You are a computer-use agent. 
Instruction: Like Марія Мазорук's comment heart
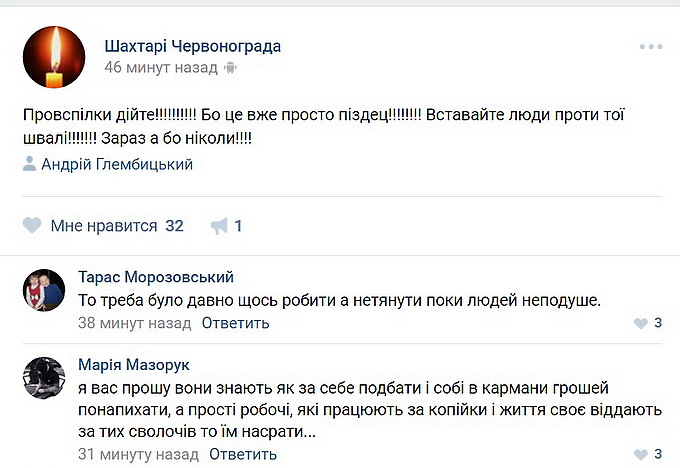(641, 454)
